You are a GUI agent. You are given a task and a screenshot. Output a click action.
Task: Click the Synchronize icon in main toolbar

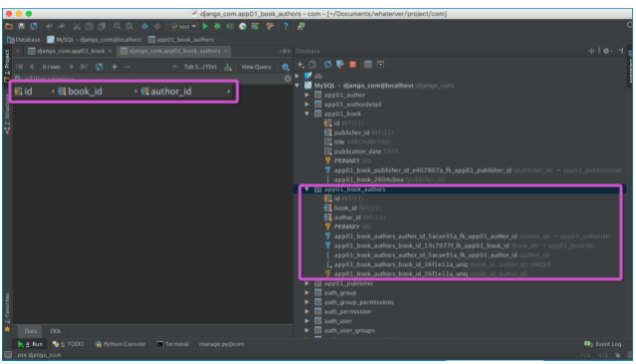[x=34, y=26]
